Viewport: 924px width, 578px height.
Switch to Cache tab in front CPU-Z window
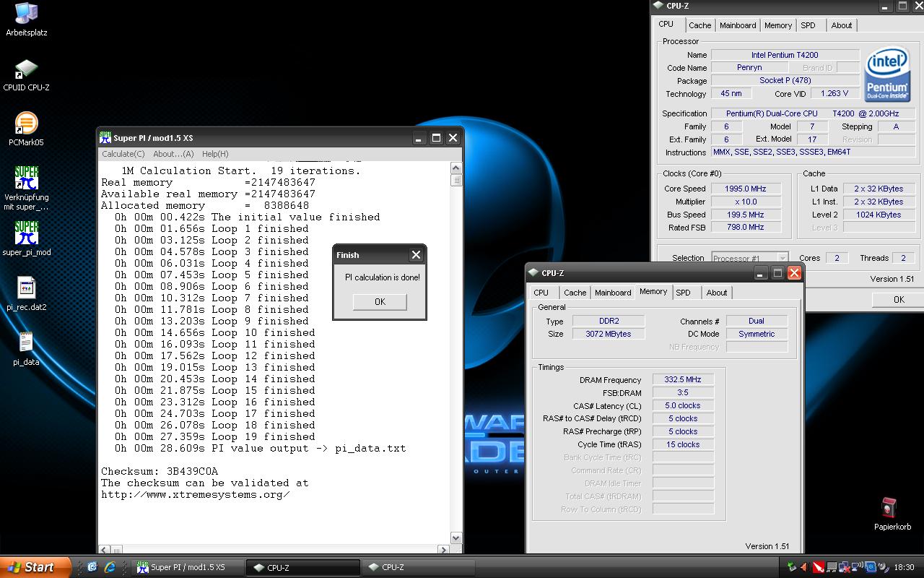tap(575, 293)
